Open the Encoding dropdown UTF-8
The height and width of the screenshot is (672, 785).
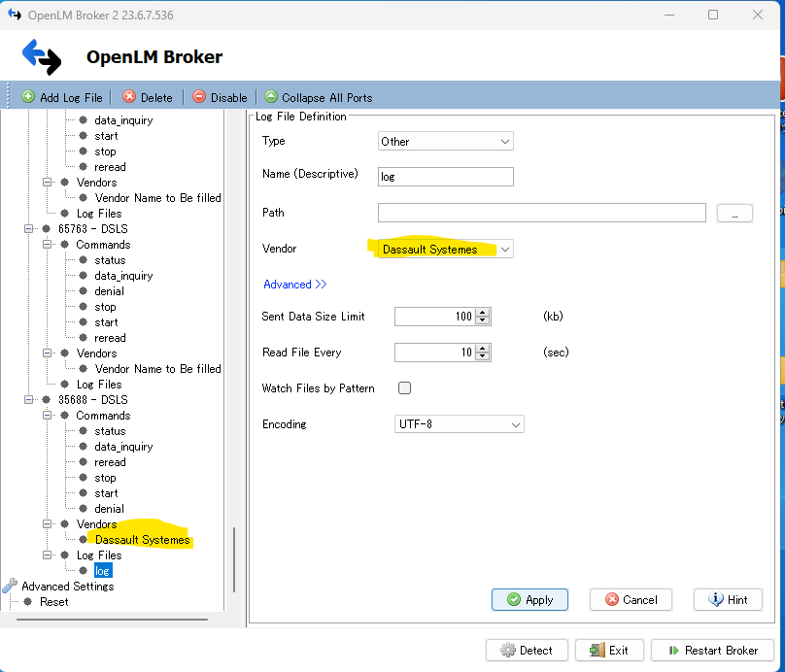[x=460, y=424]
